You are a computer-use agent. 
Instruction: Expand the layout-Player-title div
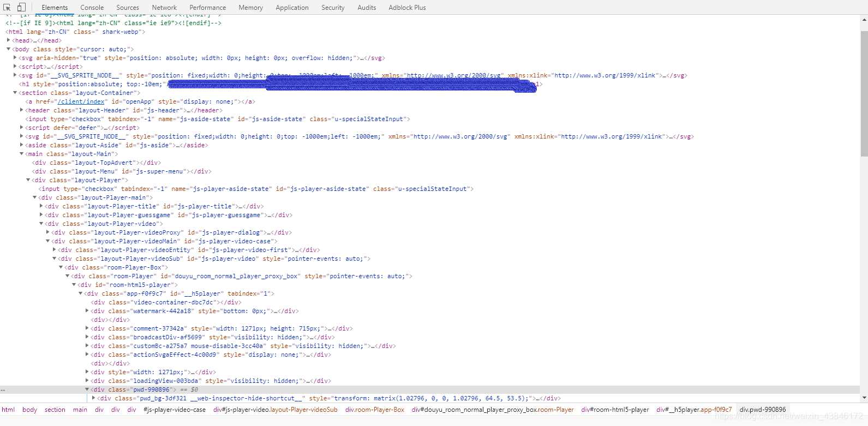(41, 206)
